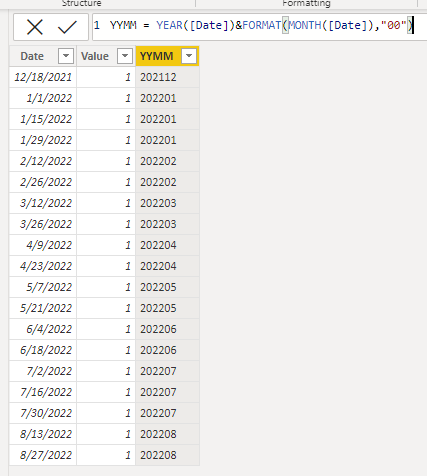
Task: Select date cell 4/9/2022
Action: tap(43, 245)
